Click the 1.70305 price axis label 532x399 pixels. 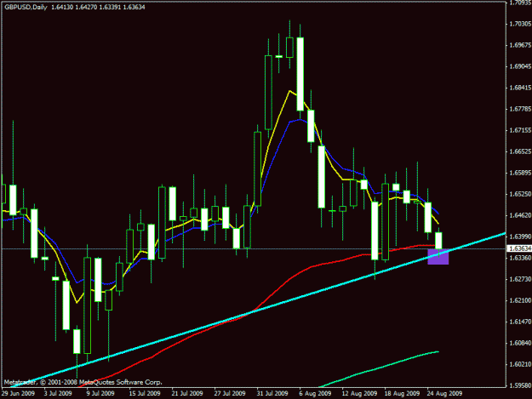pyautogui.click(x=520, y=24)
